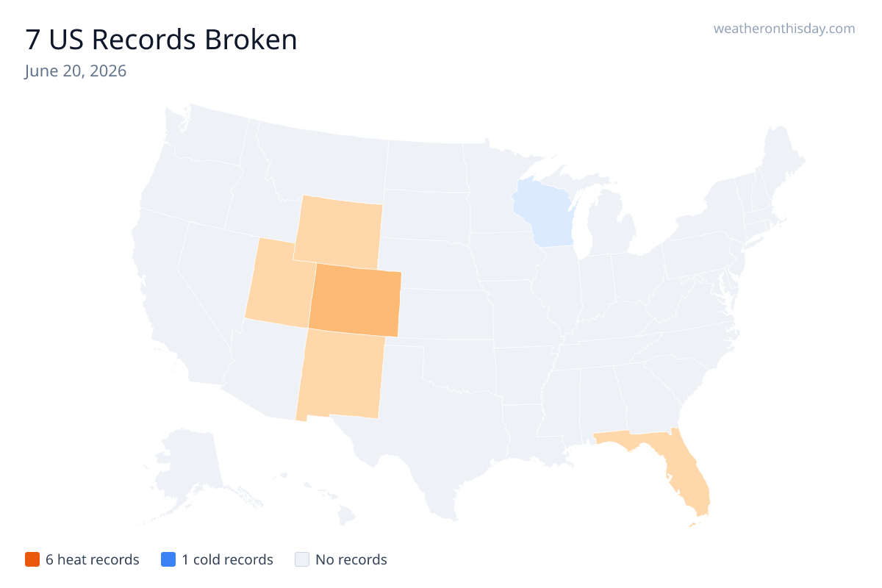The image size is (882, 588).
Task: Click the gray No records legend swatch
Action: (x=301, y=559)
